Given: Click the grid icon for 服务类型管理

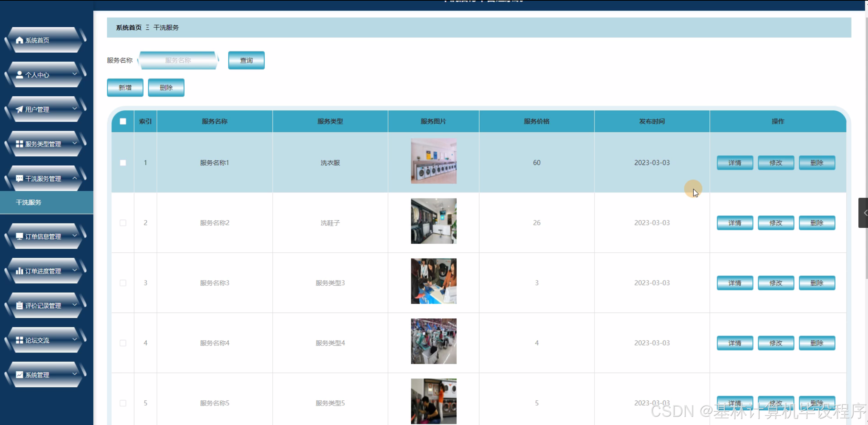Looking at the screenshot, I should 19,144.
